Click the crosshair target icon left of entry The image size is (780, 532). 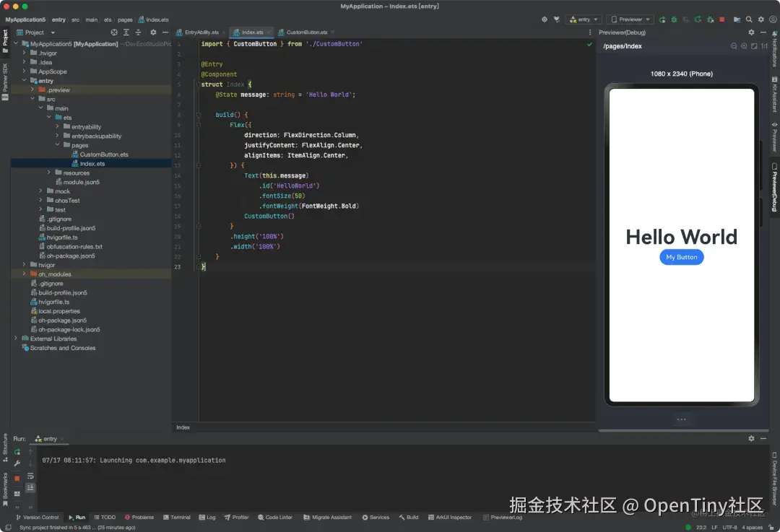545,19
